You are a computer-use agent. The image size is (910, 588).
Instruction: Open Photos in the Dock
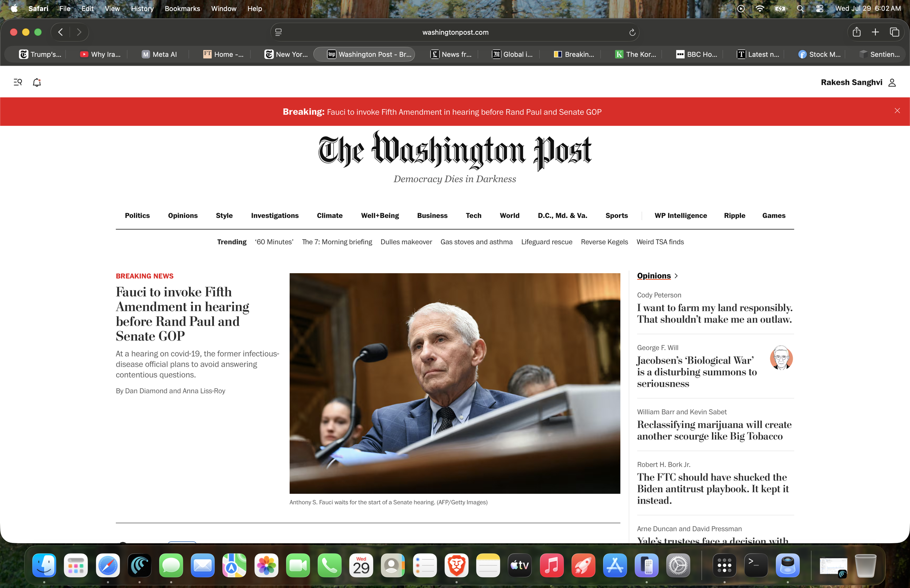[266, 565]
